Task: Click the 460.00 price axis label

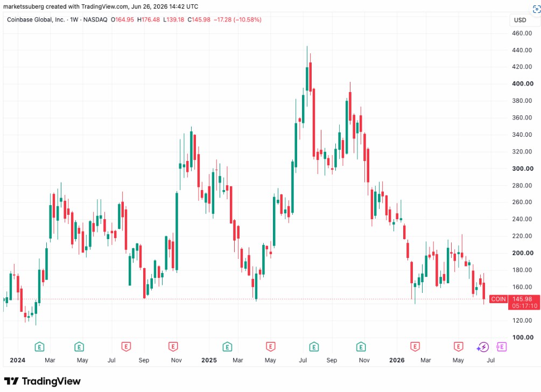Action: pos(522,33)
